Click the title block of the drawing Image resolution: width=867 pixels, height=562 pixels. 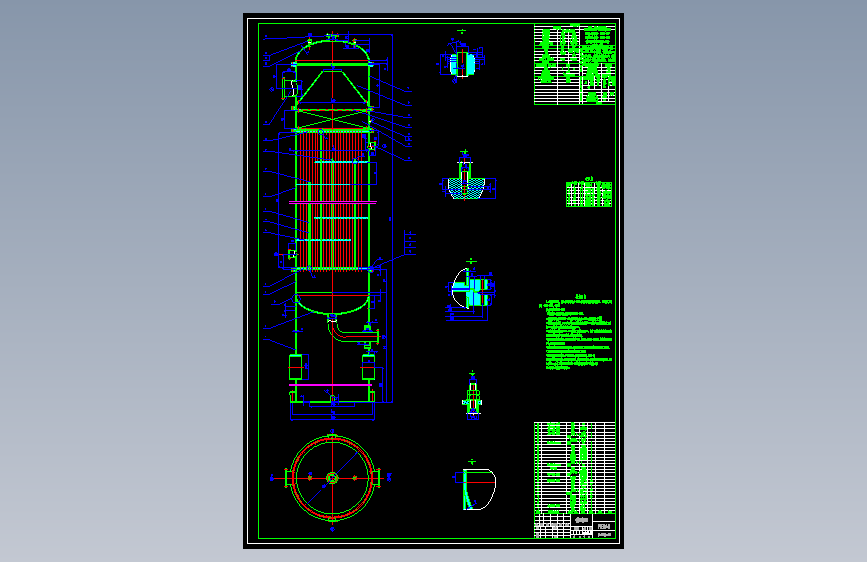point(574,526)
